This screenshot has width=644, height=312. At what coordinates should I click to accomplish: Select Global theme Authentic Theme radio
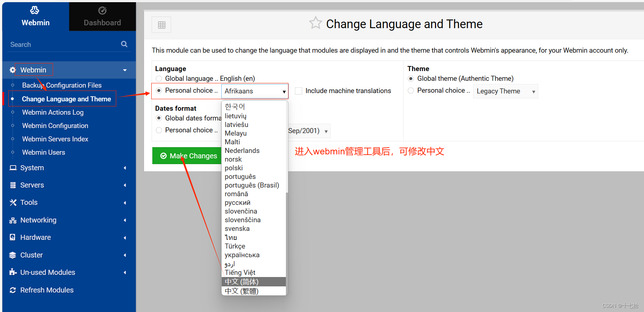pyautogui.click(x=411, y=79)
